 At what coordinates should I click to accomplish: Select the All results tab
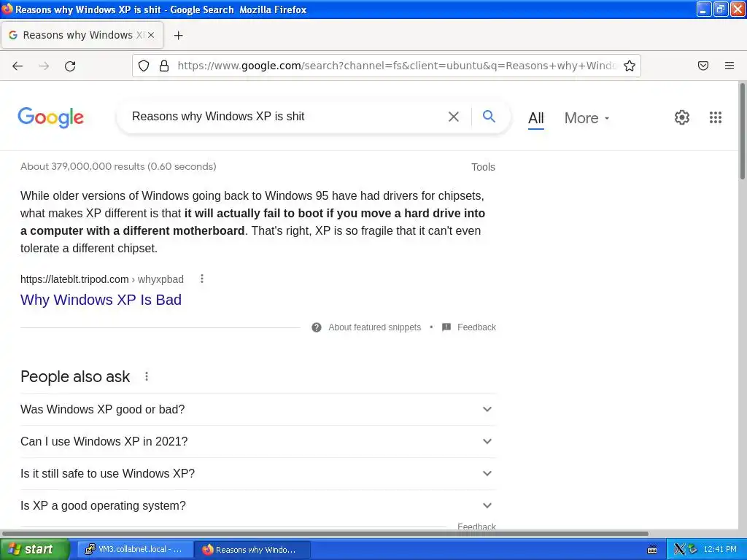point(536,118)
